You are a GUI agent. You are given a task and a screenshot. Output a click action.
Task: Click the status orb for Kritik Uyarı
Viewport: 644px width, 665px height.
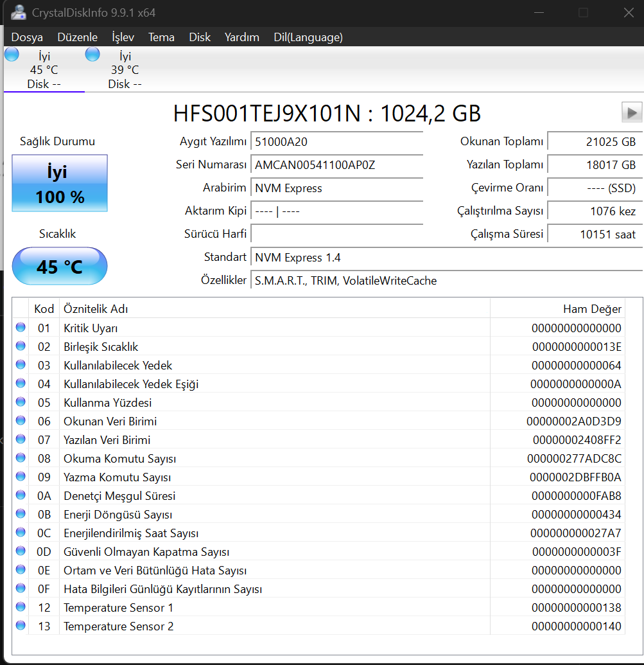coord(21,327)
